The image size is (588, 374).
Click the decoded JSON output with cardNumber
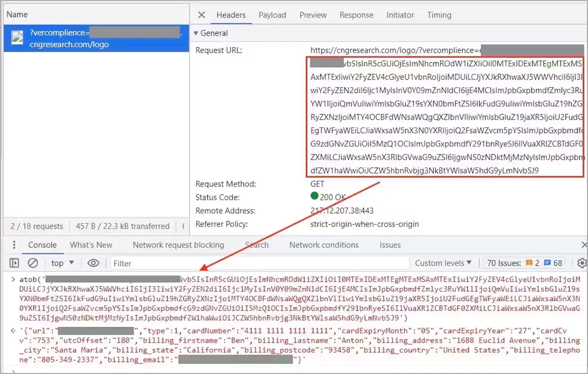[x=300, y=345]
